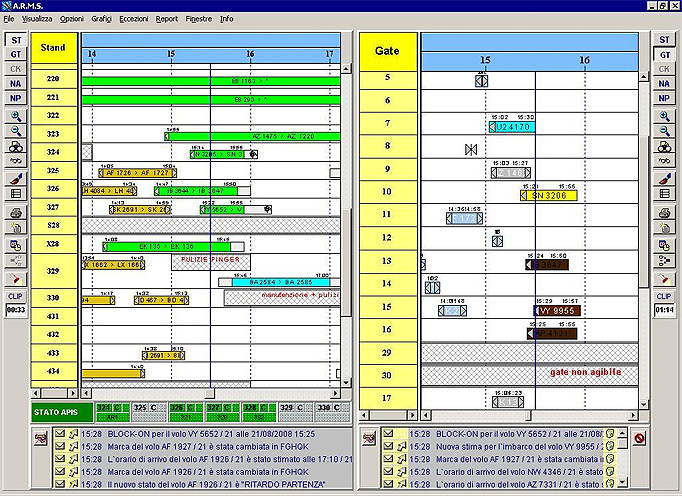The width and height of the screenshot is (682, 496).
Task: Open the File menu
Action: coord(9,19)
